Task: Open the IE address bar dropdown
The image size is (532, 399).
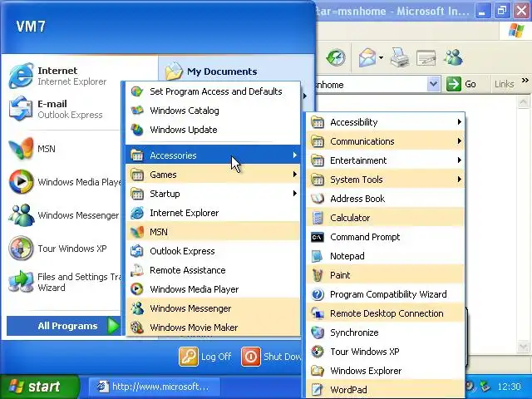Action: [x=433, y=84]
